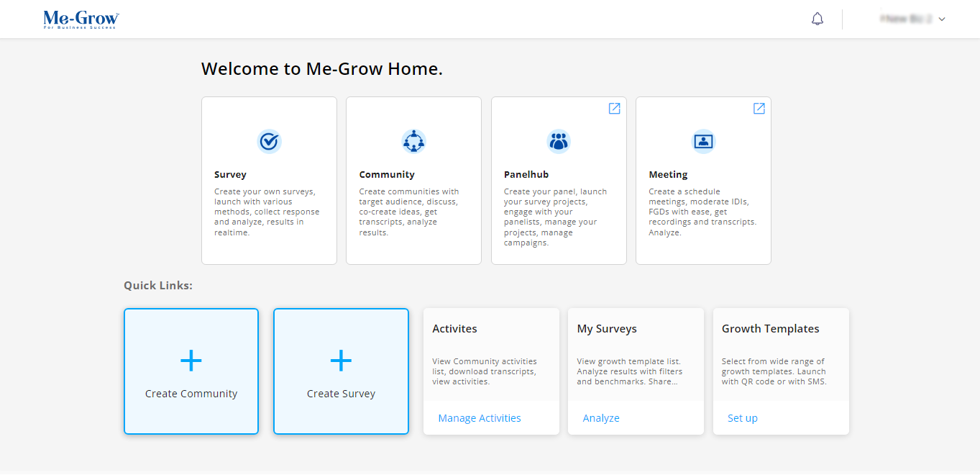The width and height of the screenshot is (980, 475).
Task: Select the Create Survey tile
Action: [x=341, y=371]
